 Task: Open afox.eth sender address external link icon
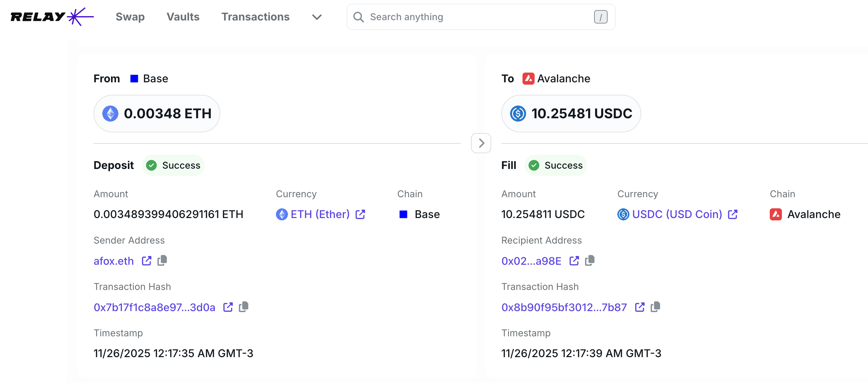147,261
